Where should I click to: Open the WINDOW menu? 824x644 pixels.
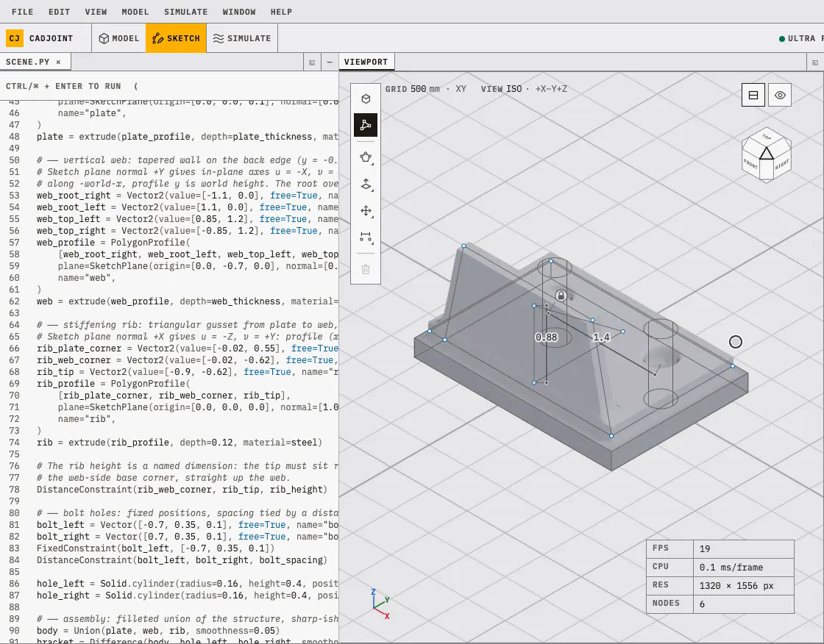(239, 12)
